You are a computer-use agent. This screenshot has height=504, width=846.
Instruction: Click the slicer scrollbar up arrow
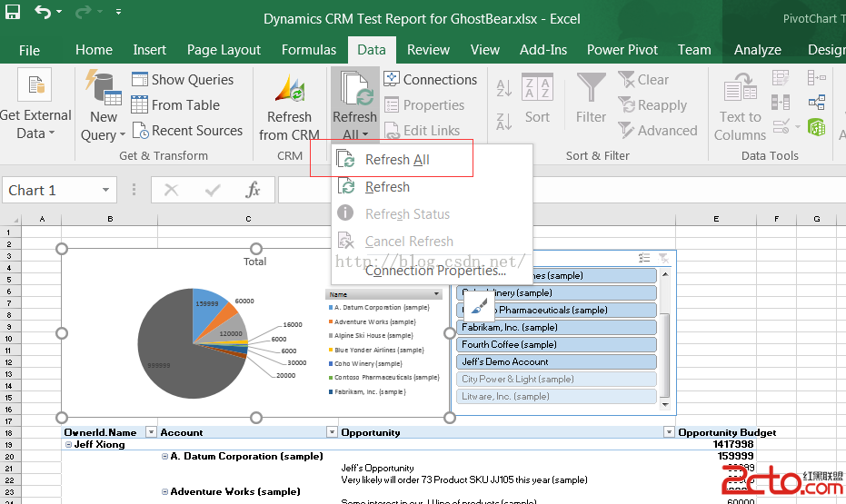tap(665, 275)
